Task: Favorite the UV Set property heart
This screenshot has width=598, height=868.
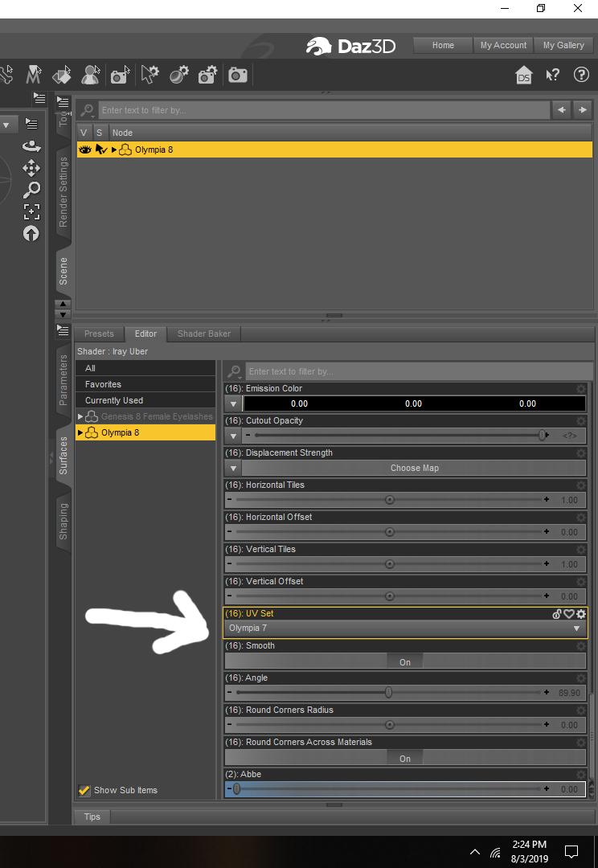Action: coord(568,613)
